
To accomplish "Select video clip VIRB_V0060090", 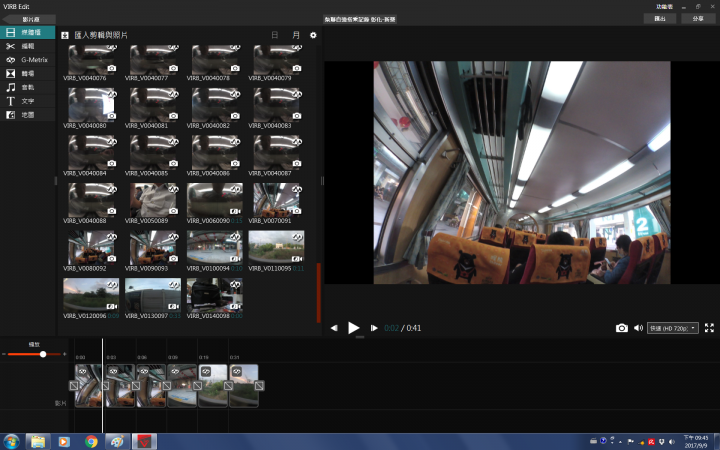I will [x=215, y=200].
